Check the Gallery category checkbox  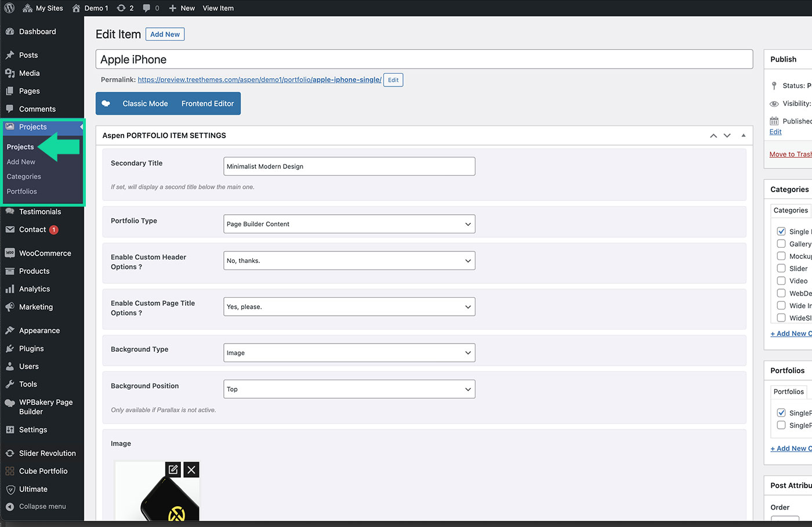781,244
